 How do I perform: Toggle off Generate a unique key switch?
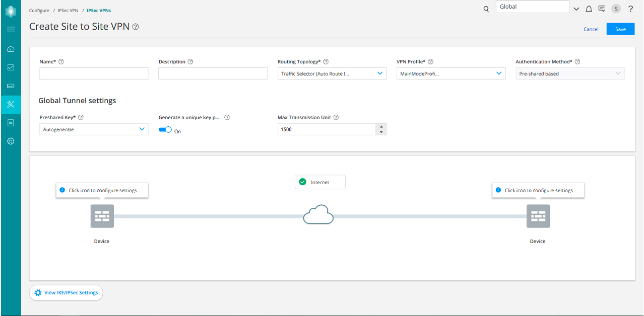click(165, 130)
